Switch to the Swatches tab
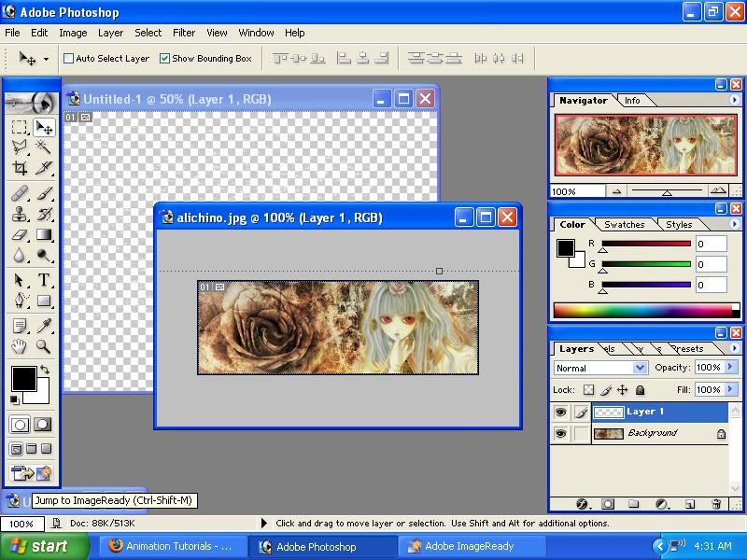The height and width of the screenshot is (560, 747). tap(624, 225)
